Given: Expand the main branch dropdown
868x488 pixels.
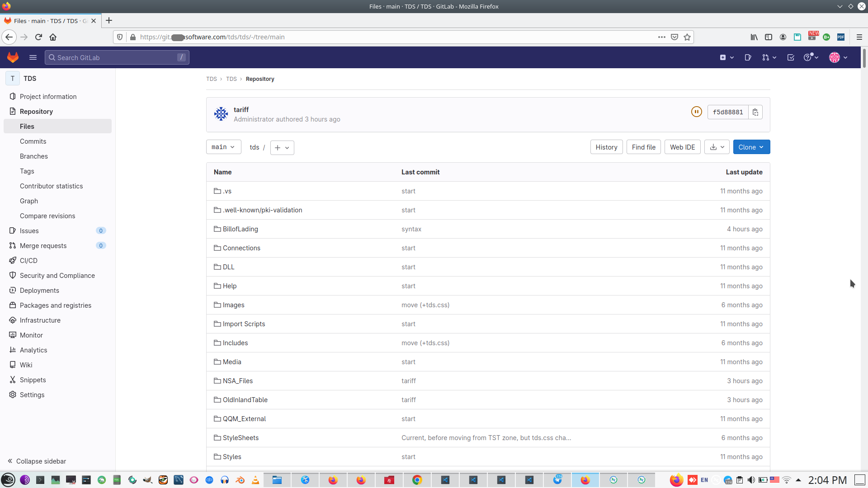Looking at the screenshot, I should [x=223, y=147].
